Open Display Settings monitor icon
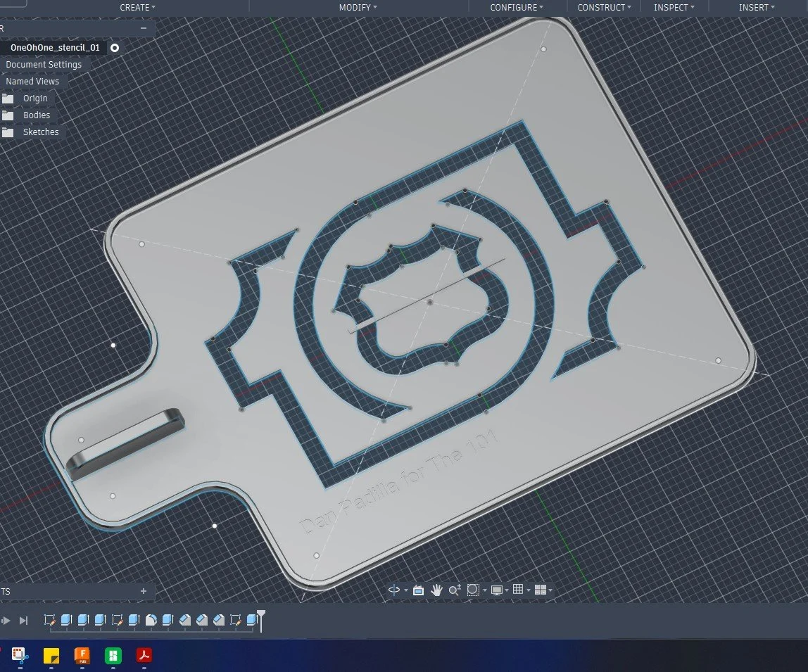The height and width of the screenshot is (672, 808). (497, 590)
